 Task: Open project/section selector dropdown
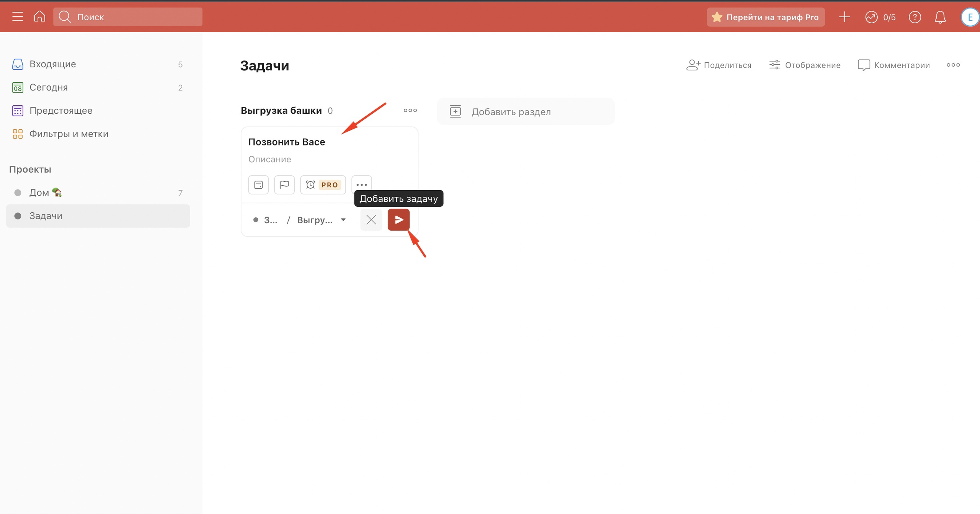[300, 220]
